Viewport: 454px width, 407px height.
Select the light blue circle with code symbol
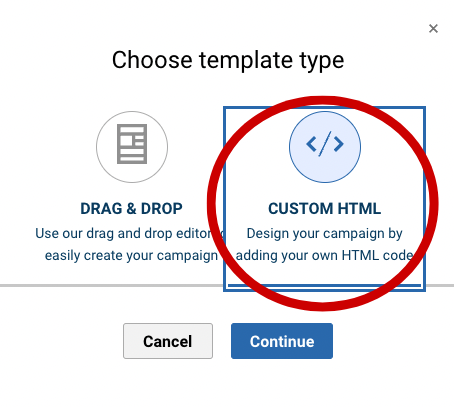325,147
